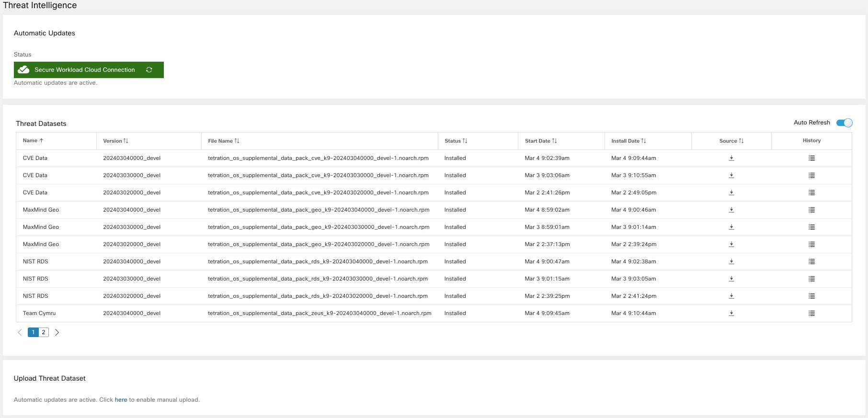Select page 1 in pagination
The width and height of the screenshot is (868, 418).
pos(33,332)
